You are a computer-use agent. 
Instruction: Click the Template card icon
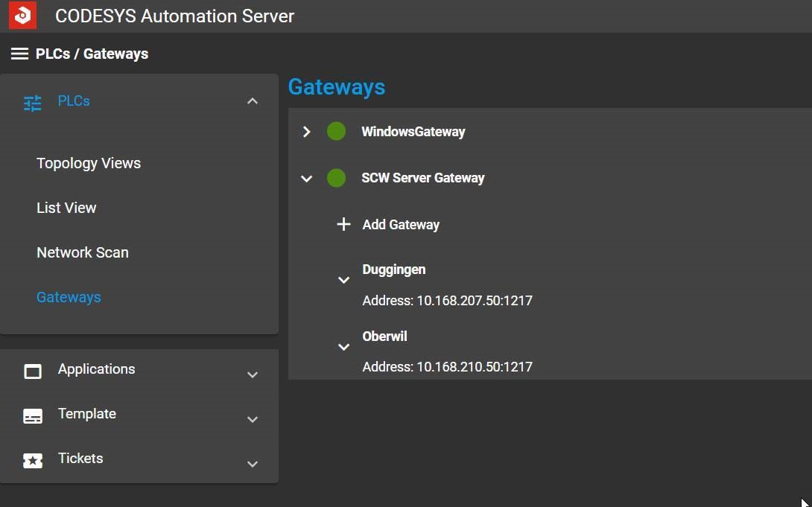(x=33, y=416)
